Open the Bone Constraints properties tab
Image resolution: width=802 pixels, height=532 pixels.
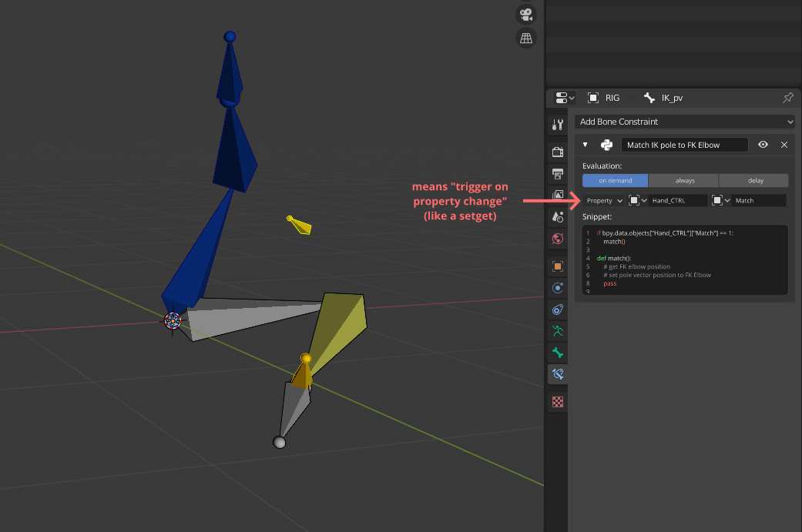558,374
